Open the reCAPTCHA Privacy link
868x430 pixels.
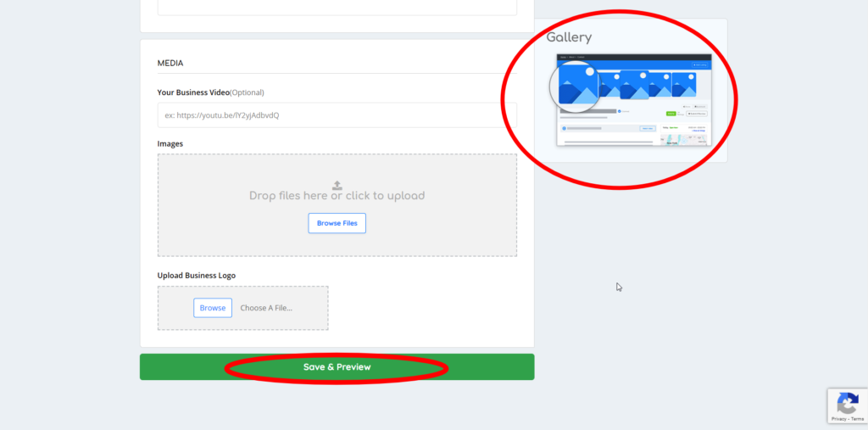[839, 419]
